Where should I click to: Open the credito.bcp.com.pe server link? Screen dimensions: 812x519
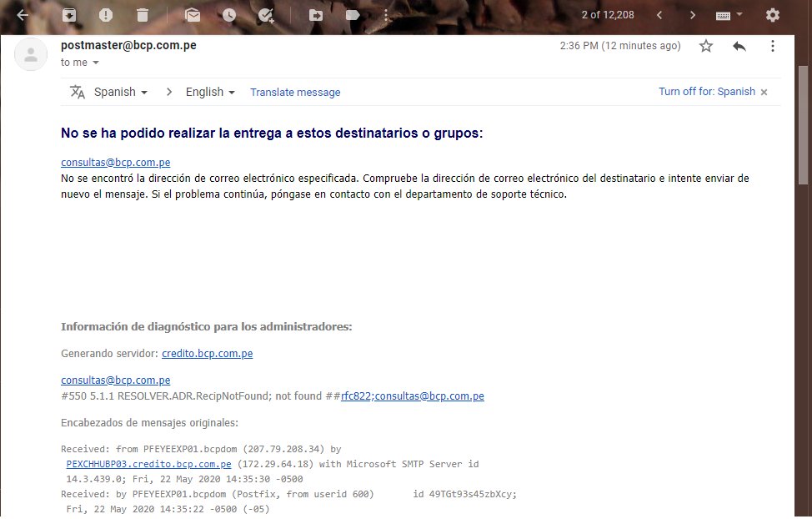207,354
